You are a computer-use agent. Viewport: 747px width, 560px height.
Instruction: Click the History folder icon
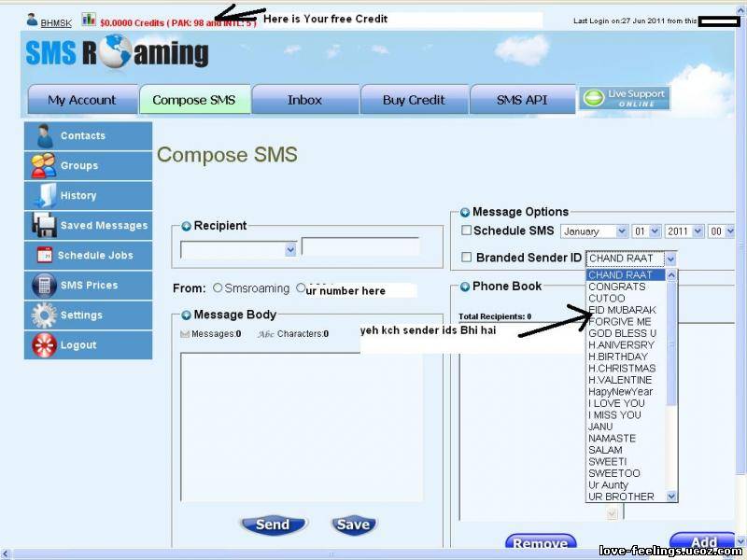pos(45,196)
